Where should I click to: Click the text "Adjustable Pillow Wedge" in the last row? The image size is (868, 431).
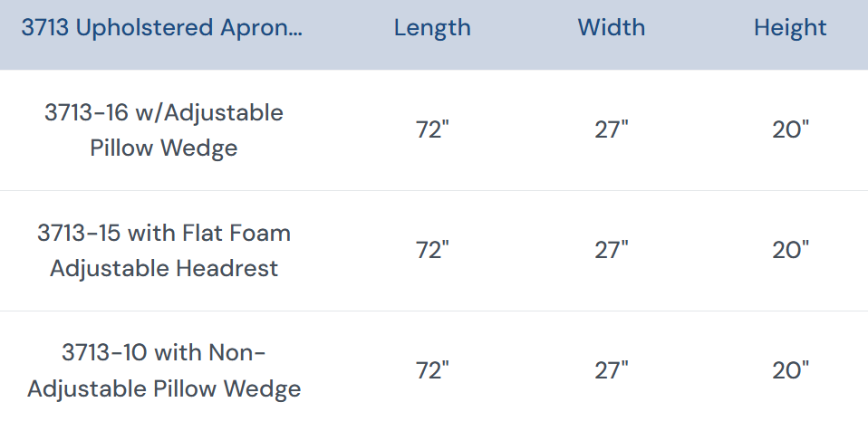click(163, 390)
